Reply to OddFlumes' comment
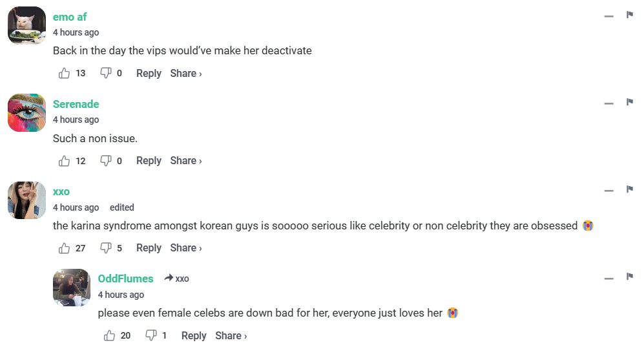Viewport: 644px width, 347px height. pyautogui.click(x=194, y=336)
